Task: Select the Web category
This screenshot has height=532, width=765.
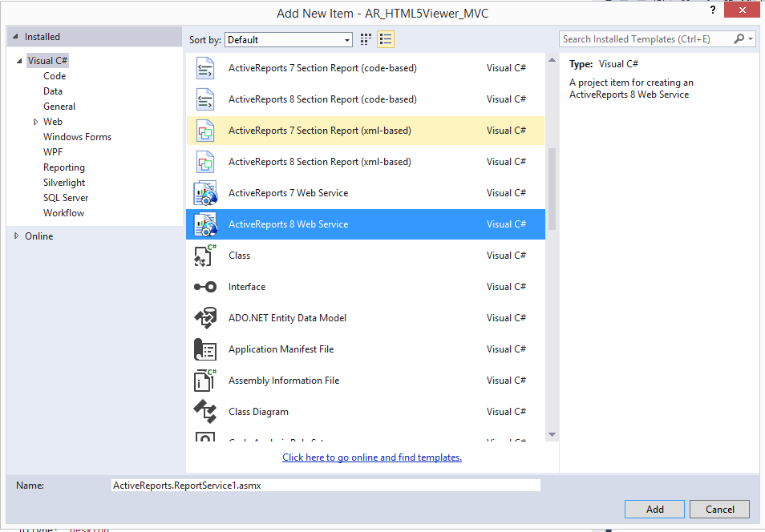Action: click(x=53, y=122)
